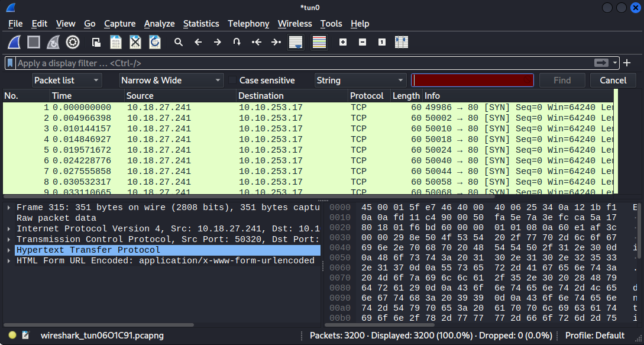Start capturing packets with shark fin icon
The width and height of the screenshot is (644, 345).
[x=14, y=42]
